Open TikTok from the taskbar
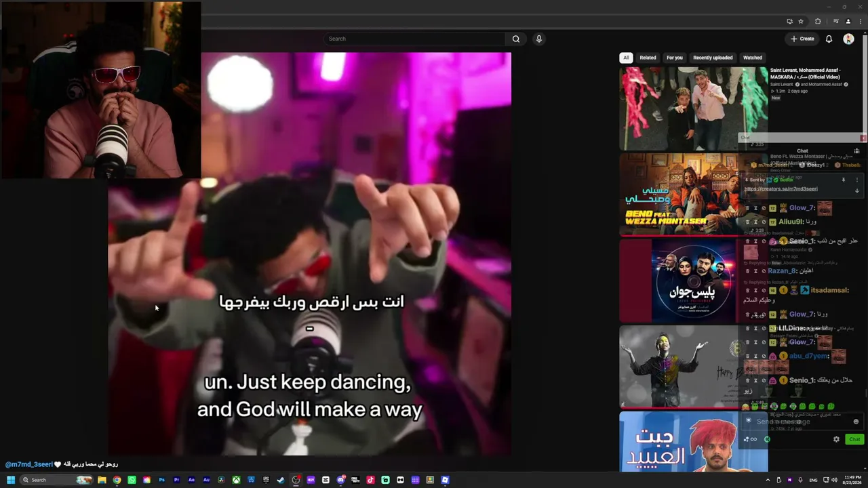Screen dimensions: 868x488 (370, 480)
